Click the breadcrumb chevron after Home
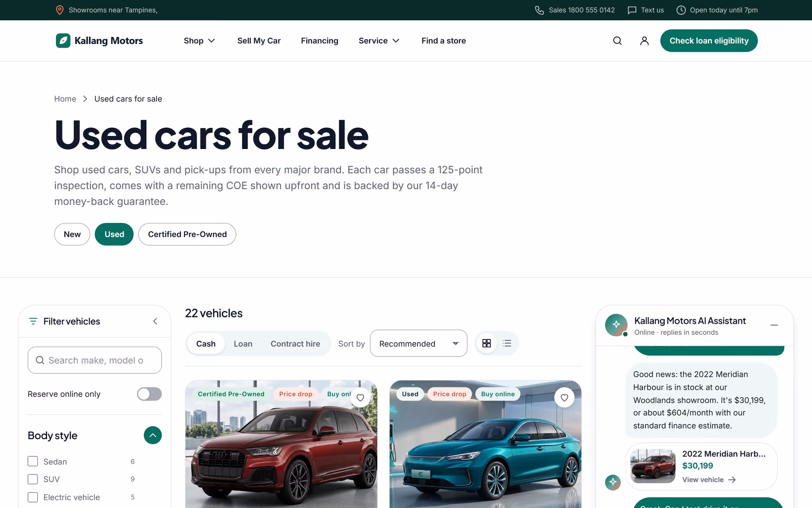The width and height of the screenshot is (812, 508). pos(85,99)
